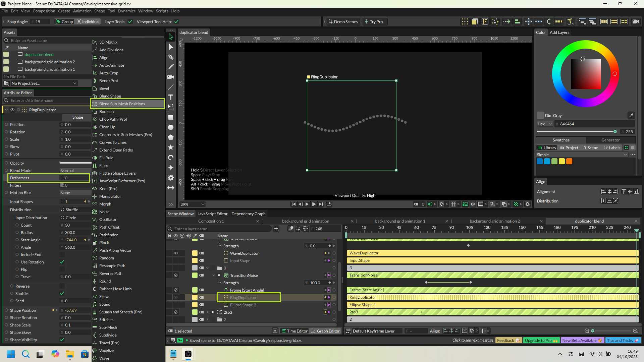Select the Star shape tool

pos(171,147)
